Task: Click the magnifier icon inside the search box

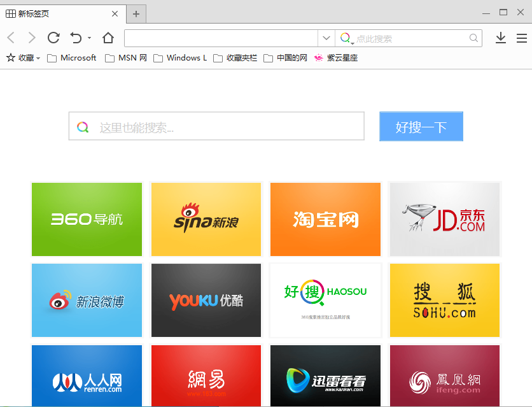Action: 473,38
